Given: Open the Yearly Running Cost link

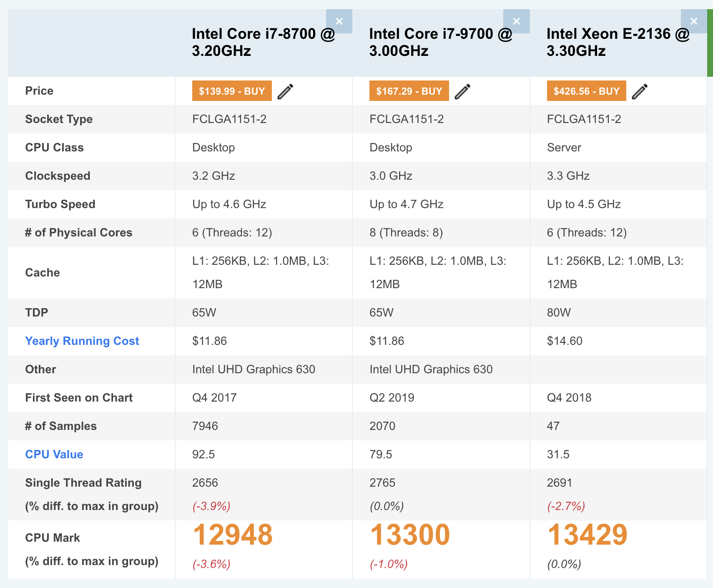Looking at the screenshot, I should 82,341.
